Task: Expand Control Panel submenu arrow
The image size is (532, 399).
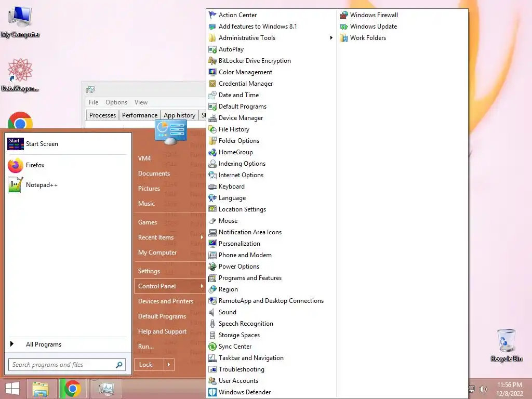Action: click(x=202, y=286)
